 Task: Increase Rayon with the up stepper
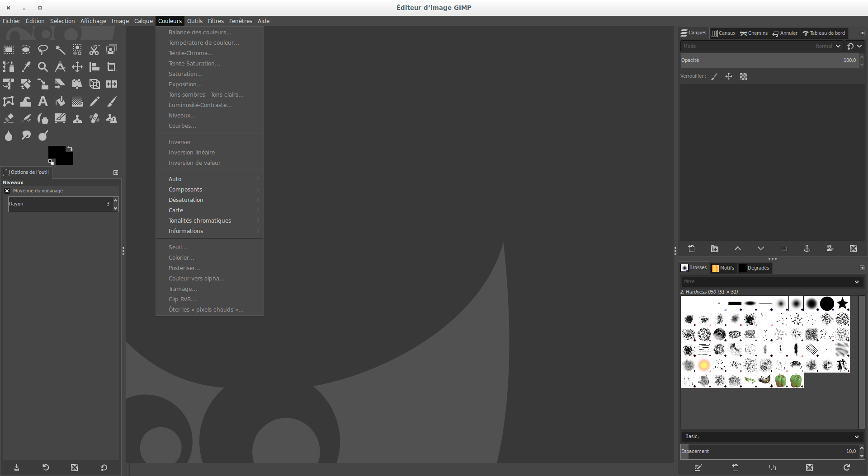[x=116, y=201]
